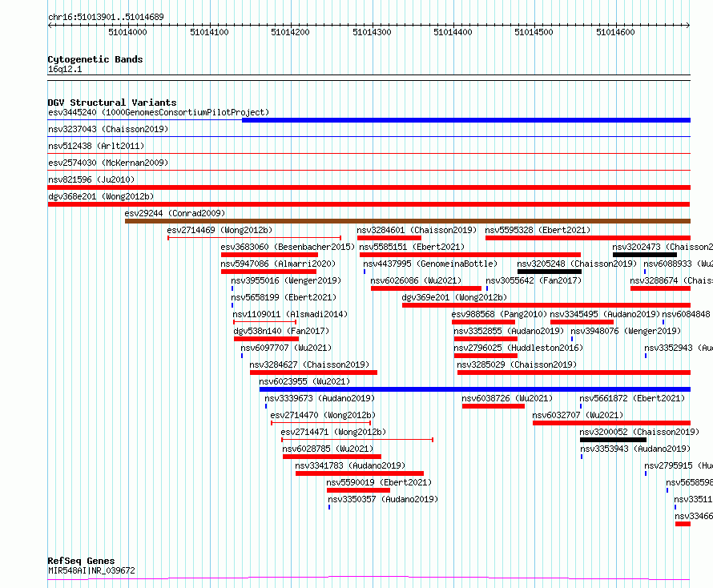Open nsv512438 (Arlt2011) variant
The height and width of the screenshot is (588, 713).
pyautogui.click(x=96, y=146)
